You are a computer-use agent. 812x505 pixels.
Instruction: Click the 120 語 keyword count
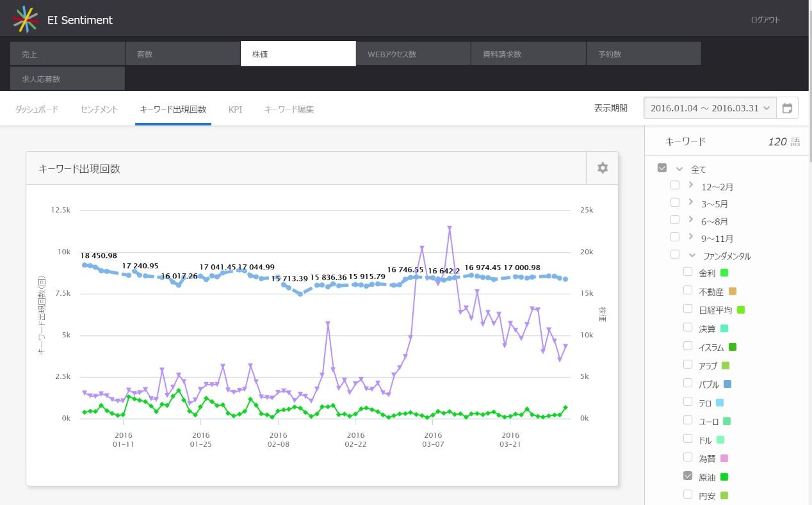pos(784,141)
